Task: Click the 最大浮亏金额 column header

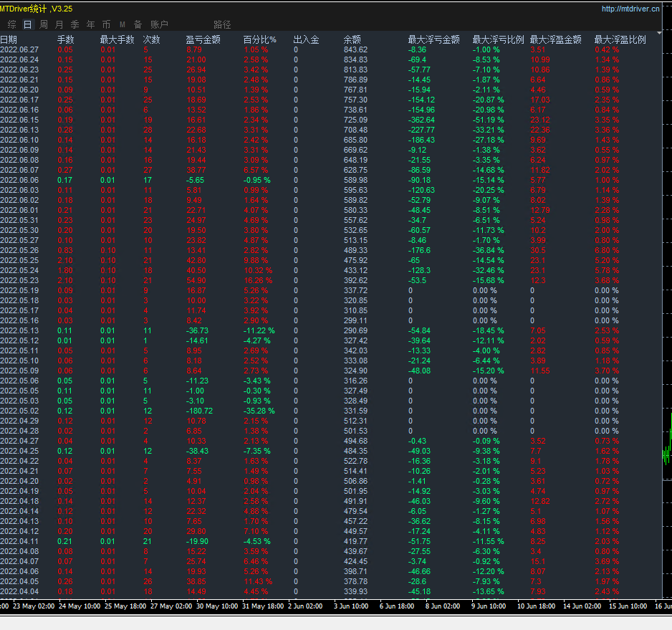Action: click(x=433, y=40)
